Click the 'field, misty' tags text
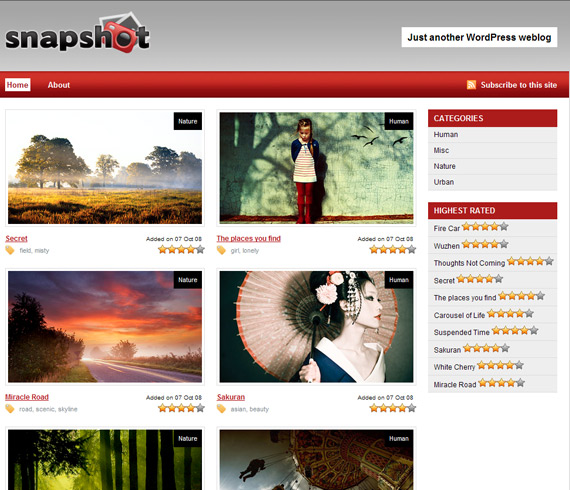Screen dimensions: 570x490 coord(34,250)
